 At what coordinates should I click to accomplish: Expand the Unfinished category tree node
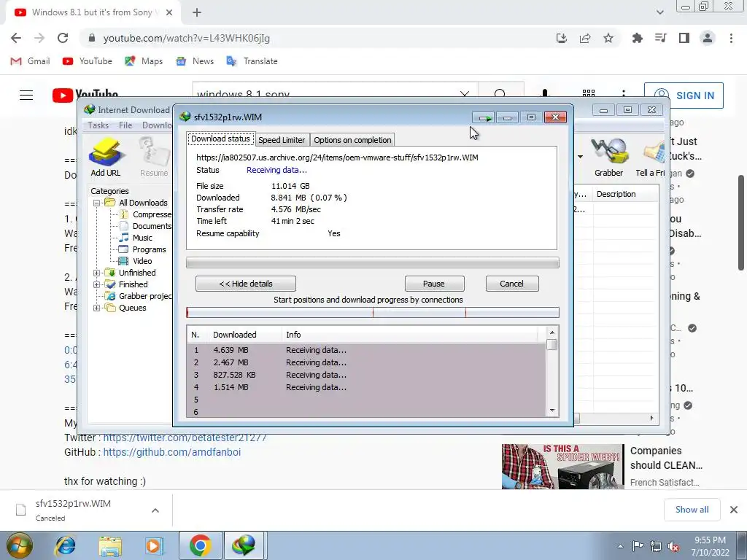(97, 273)
